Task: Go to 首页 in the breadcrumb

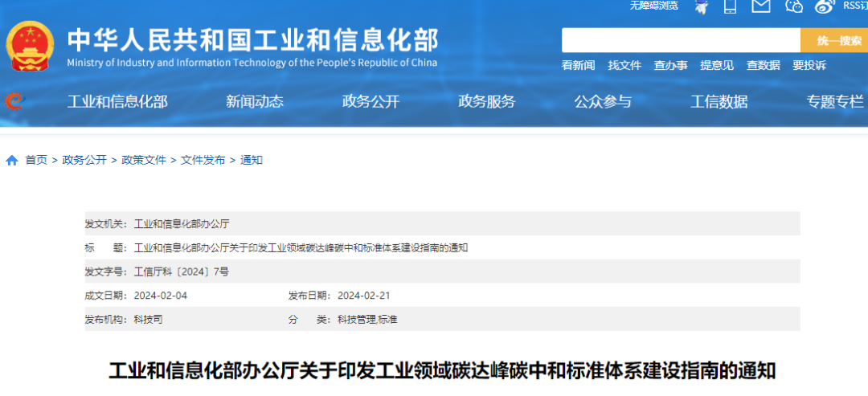Action: tap(36, 161)
